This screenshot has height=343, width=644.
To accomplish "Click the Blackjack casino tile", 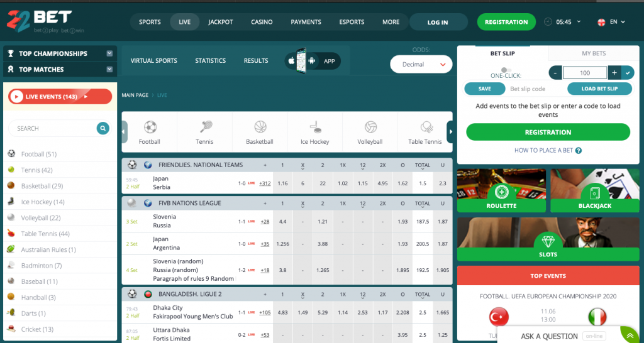I will pos(595,191).
